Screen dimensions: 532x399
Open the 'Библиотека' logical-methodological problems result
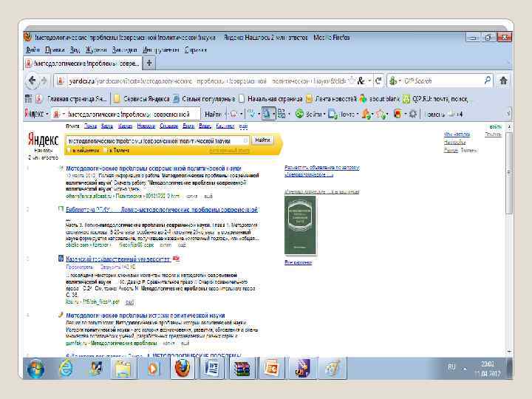coord(162,210)
